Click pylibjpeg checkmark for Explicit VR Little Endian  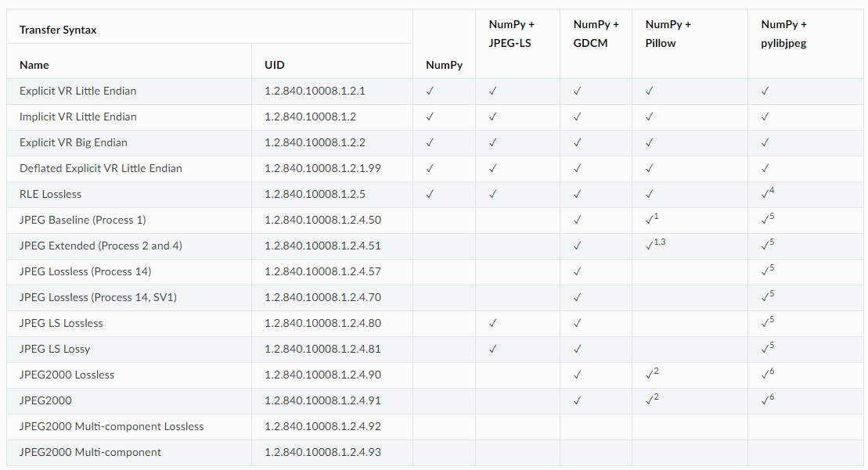point(765,91)
